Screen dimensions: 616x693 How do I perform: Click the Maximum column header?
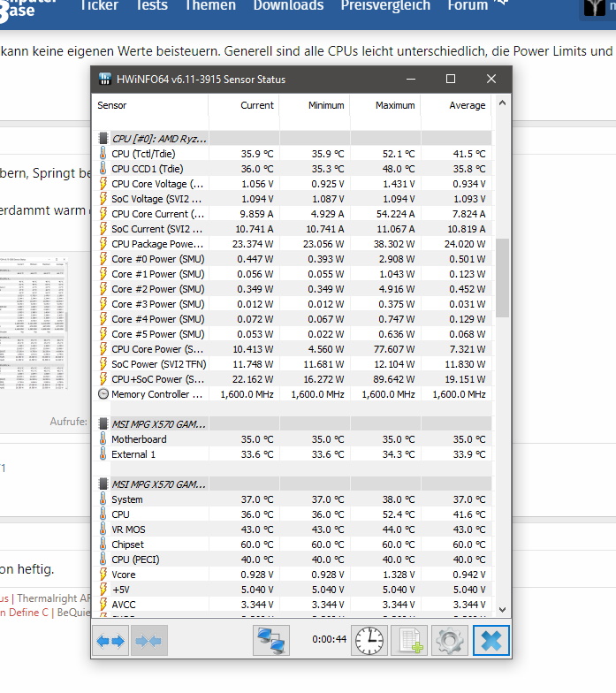click(385, 106)
